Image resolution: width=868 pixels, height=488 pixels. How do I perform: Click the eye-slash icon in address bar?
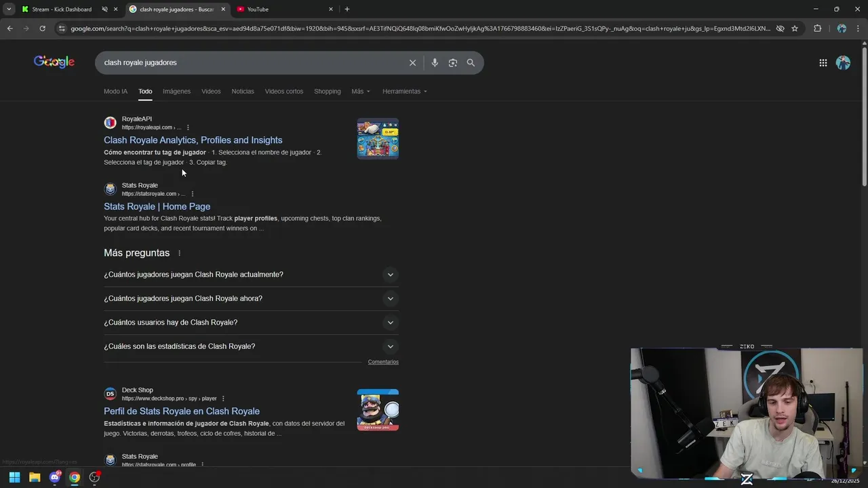pos(780,28)
